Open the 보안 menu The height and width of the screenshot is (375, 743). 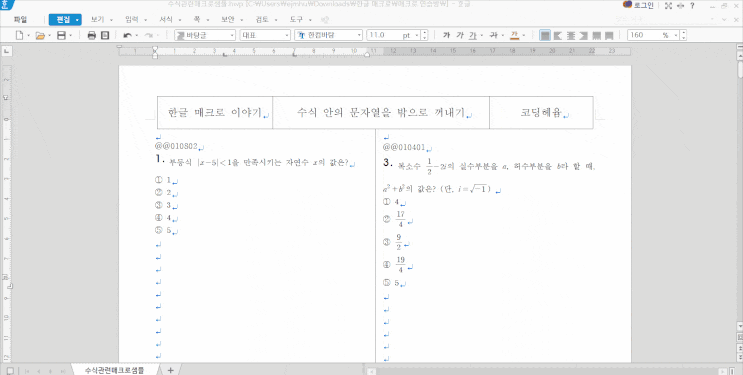click(227, 19)
